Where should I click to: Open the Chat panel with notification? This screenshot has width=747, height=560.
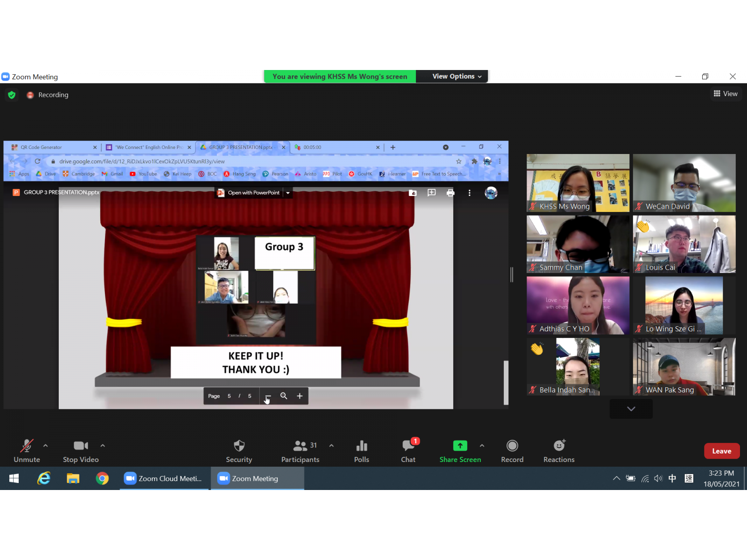(408, 451)
